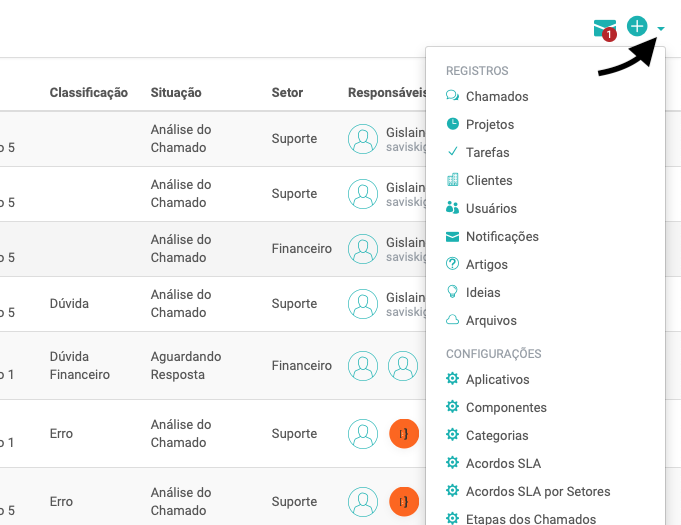The height and width of the screenshot is (525, 681).
Task: Click the Clientes building icon
Action: point(453,181)
